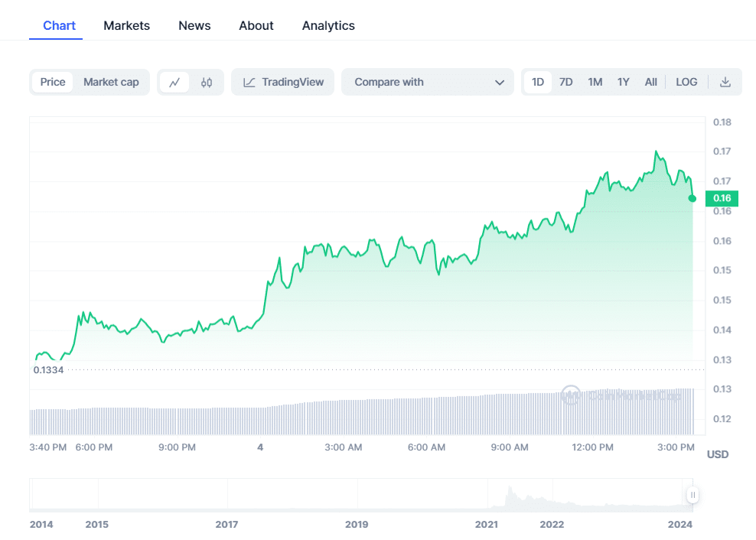
Task: Open the News tab
Action: click(194, 25)
